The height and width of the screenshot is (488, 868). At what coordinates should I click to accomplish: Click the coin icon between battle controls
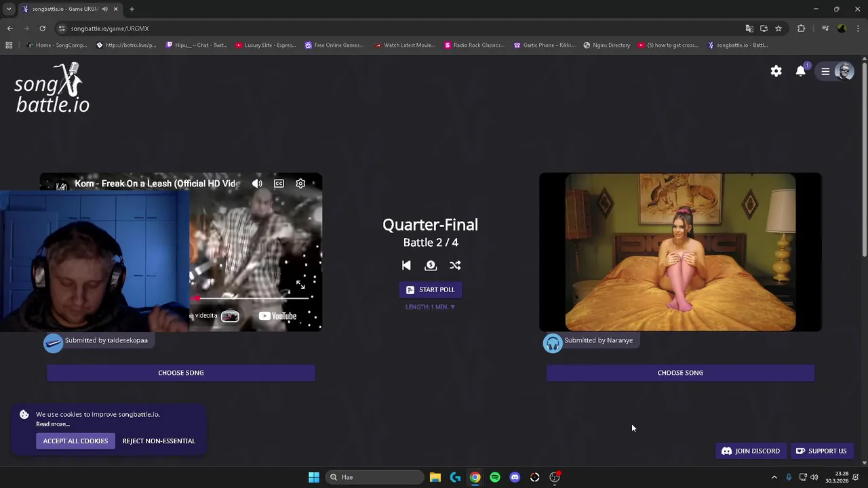[x=431, y=266]
